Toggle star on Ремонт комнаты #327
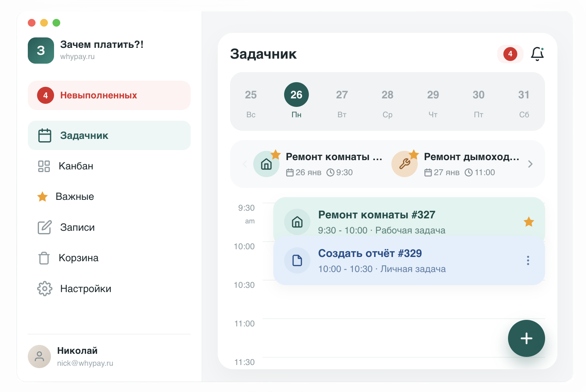The height and width of the screenshot is (392, 586). pos(528,222)
